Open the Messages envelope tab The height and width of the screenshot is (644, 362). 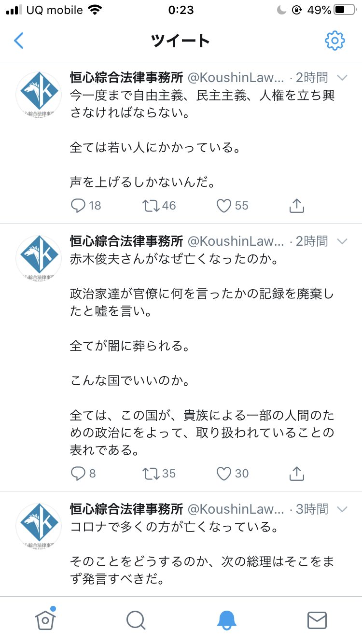coord(317,620)
